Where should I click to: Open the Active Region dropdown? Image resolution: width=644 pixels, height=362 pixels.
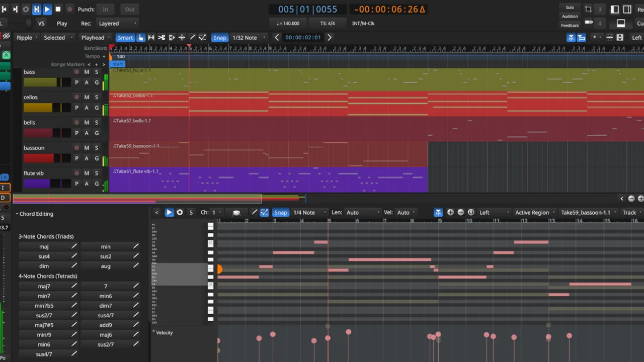pyautogui.click(x=535, y=212)
